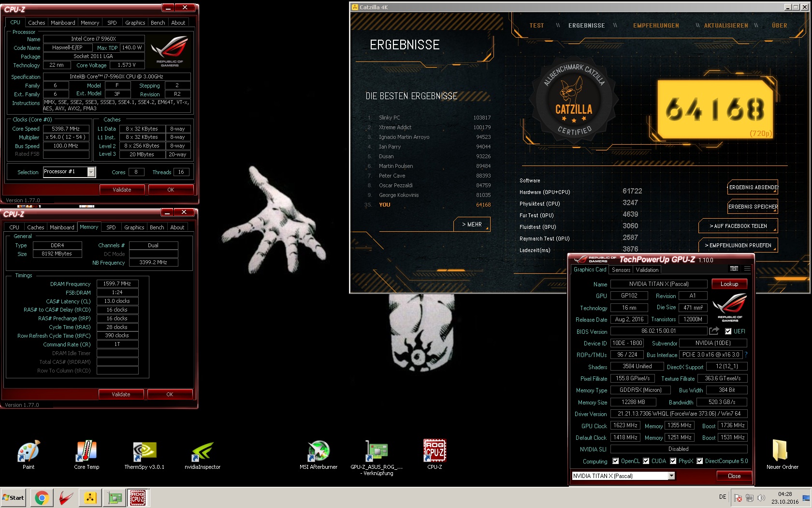Toggle the CUDA checkbox

click(646, 461)
